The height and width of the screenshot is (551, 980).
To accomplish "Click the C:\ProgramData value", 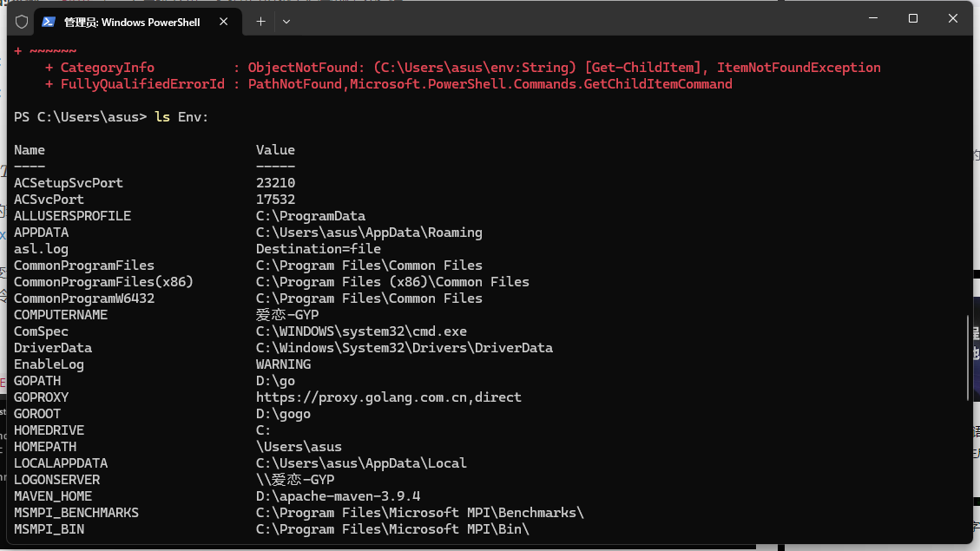I will 311,215.
